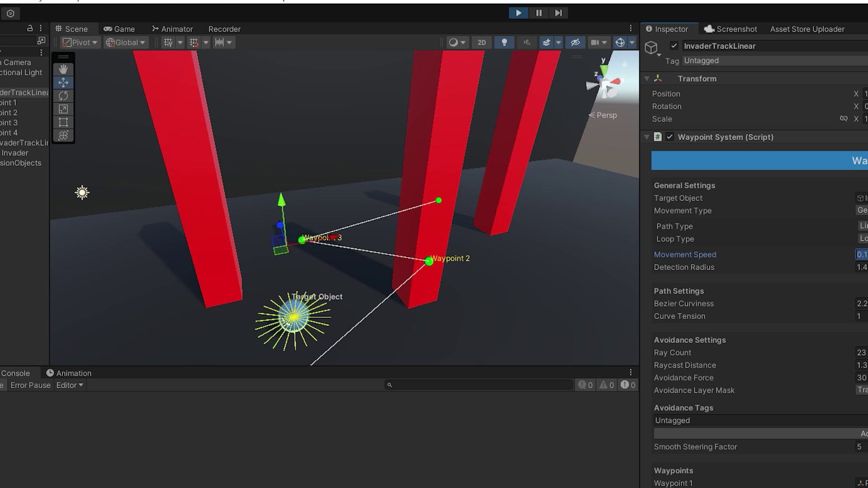Open the Screenshot tab
This screenshot has width=868, height=488.
[731, 29]
